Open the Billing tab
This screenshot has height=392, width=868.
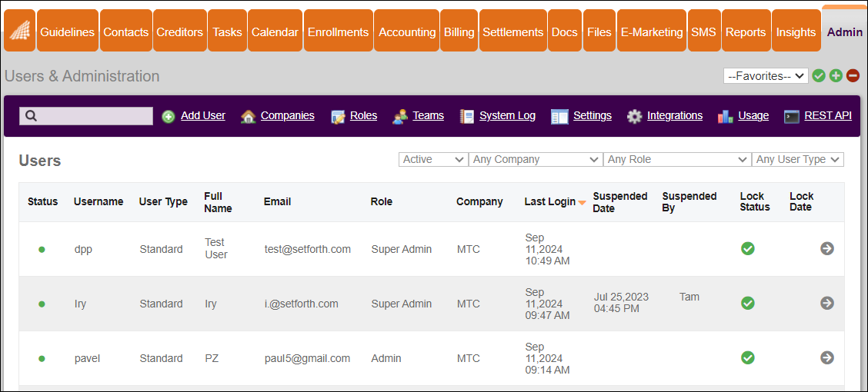(x=459, y=32)
